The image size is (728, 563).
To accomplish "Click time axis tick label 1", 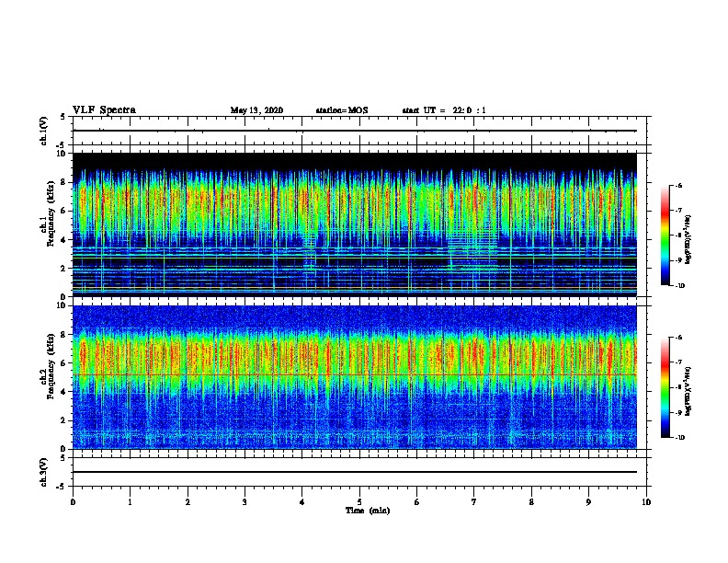I will [x=130, y=501].
